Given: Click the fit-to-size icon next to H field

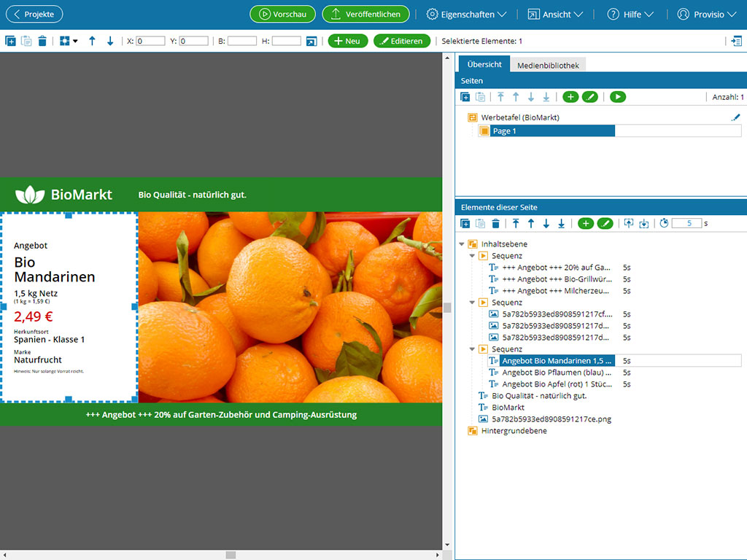Looking at the screenshot, I should (x=311, y=42).
